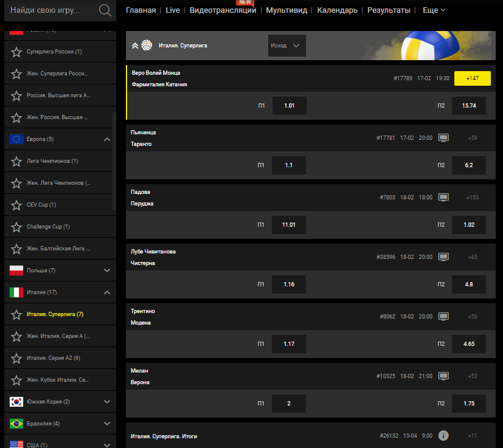Click star next to Жен. Кубок Италии
This screenshot has height=448, width=503.
16,380
